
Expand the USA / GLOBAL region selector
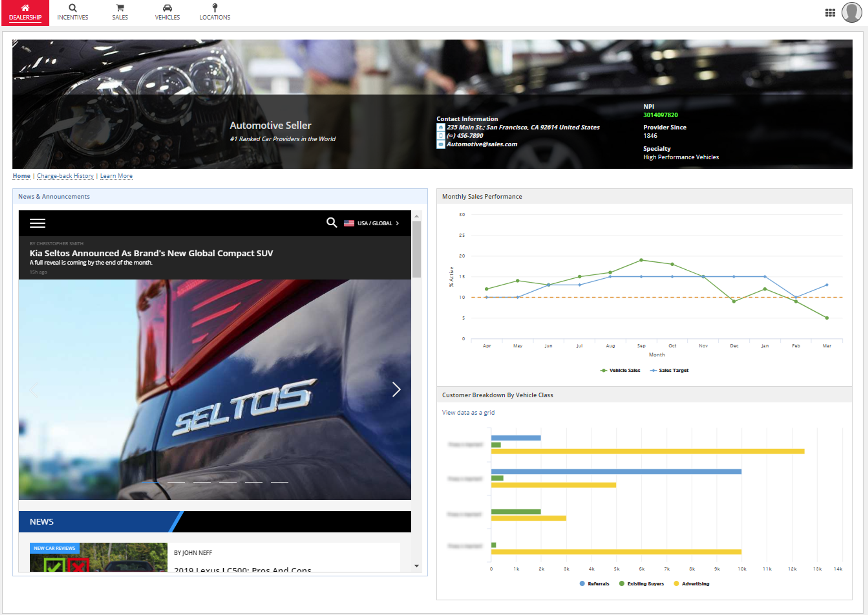(378, 223)
